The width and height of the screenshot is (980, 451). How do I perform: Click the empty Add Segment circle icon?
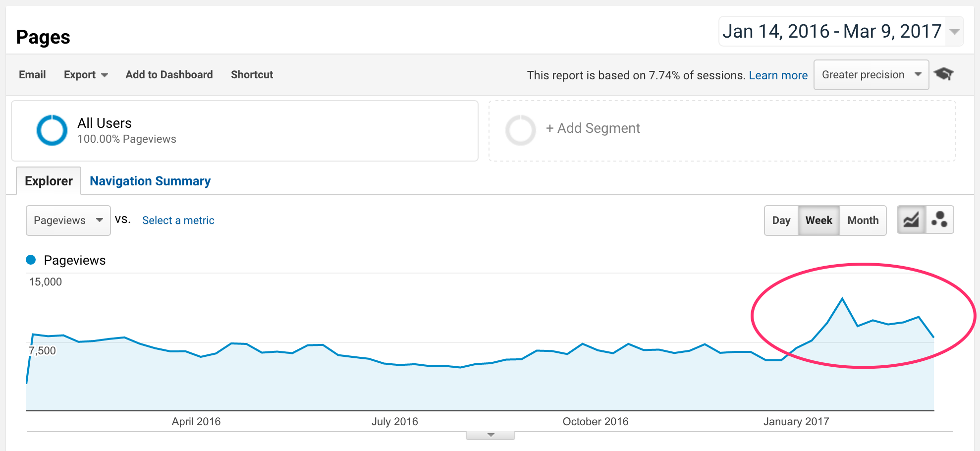pyautogui.click(x=520, y=130)
